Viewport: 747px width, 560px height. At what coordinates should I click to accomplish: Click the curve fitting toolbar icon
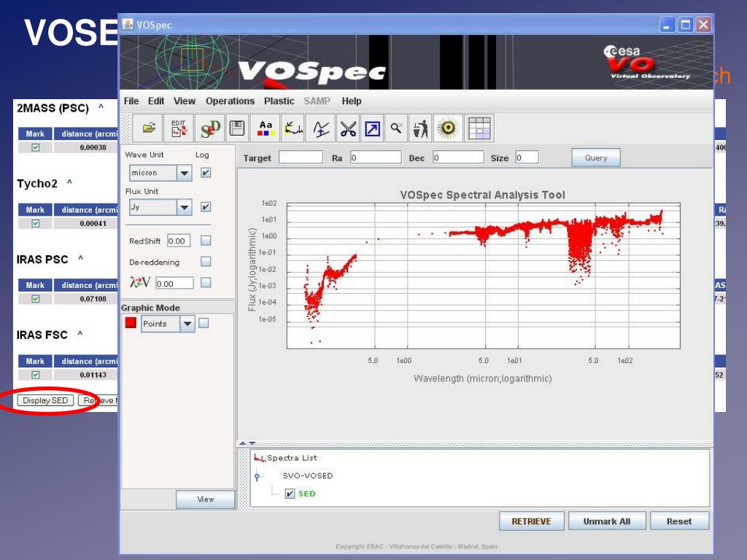pyautogui.click(x=321, y=128)
